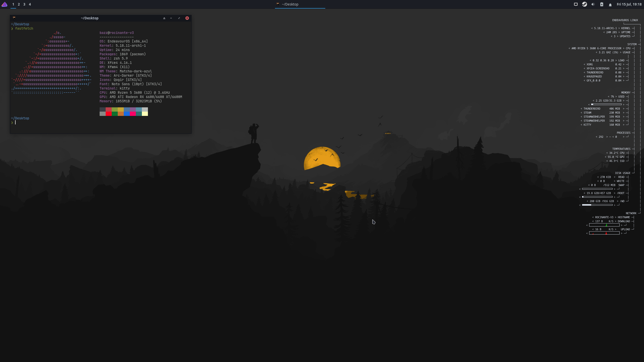Click the '24M 28S > UPTIME' conky entry
Screen dimensions: 644x362
tap(617, 32)
